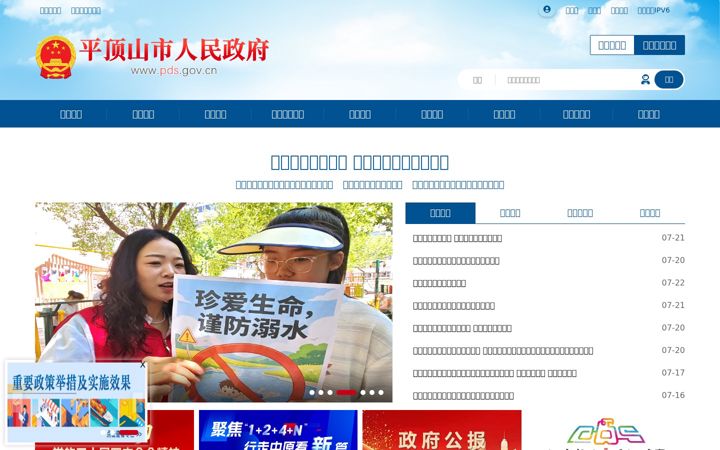
Task: Open the news item dated 07-16
Action: tap(463, 396)
